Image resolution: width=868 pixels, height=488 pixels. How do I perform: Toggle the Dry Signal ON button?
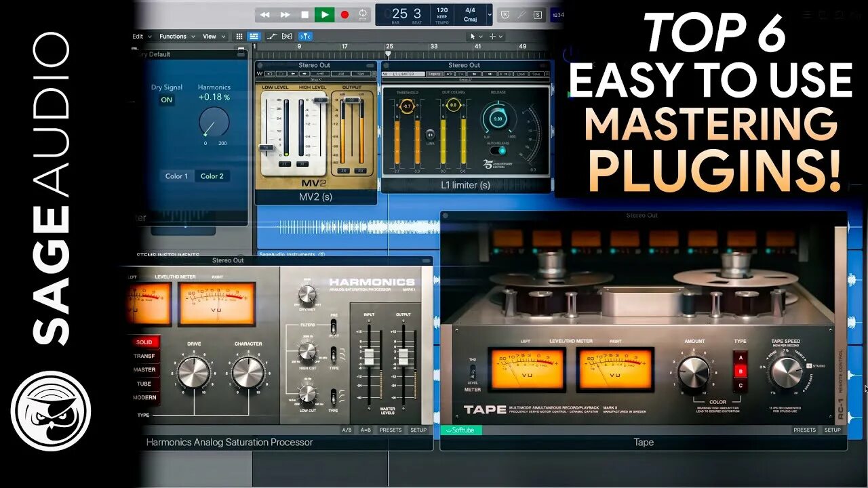[166, 100]
